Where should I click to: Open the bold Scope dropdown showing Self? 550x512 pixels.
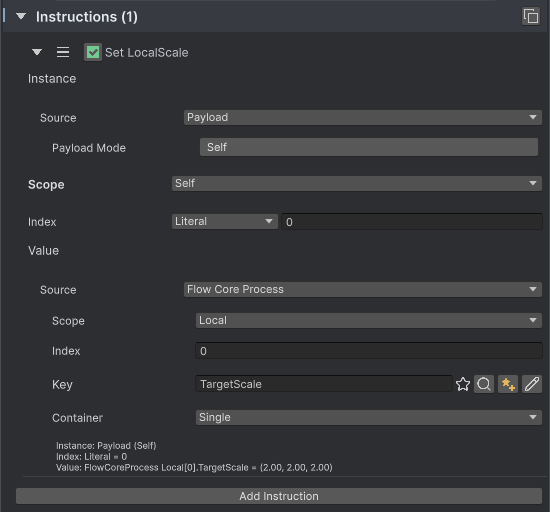point(357,183)
